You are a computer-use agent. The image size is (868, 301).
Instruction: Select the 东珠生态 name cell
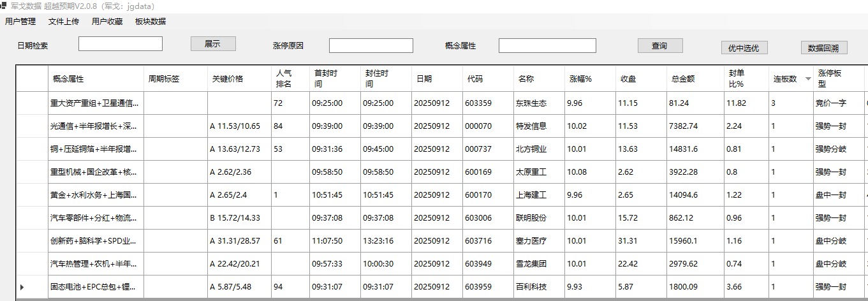(531, 103)
